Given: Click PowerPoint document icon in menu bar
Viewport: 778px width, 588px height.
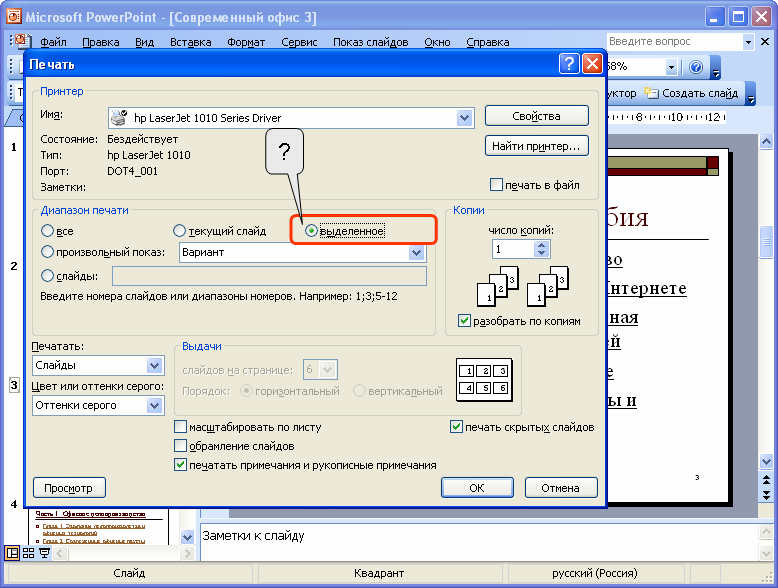Looking at the screenshot, I should [22, 41].
